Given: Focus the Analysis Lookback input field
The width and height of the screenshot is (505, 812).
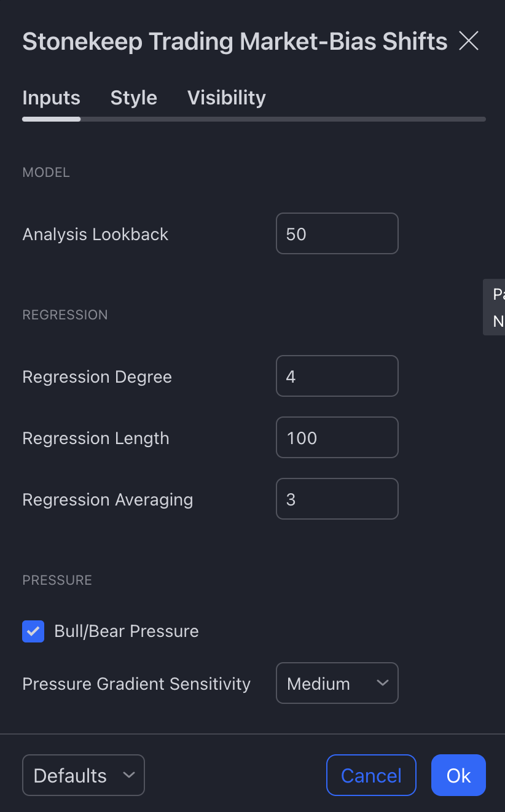Looking at the screenshot, I should click(337, 233).
